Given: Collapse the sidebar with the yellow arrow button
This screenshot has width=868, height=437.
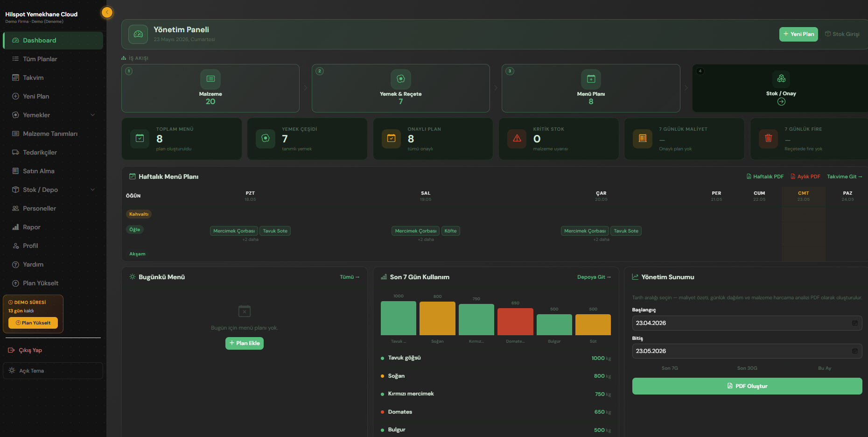Looking at the screenshot, I should [107, 13].
